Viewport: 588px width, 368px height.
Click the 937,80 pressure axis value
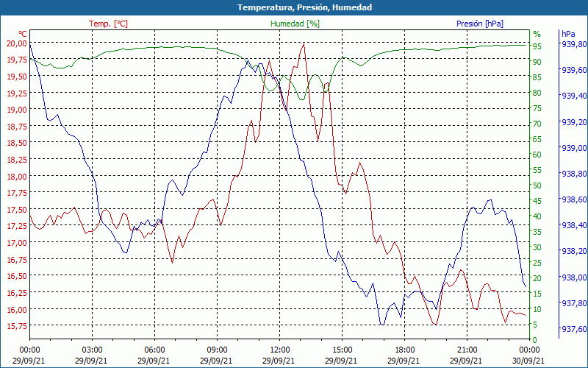573,303
